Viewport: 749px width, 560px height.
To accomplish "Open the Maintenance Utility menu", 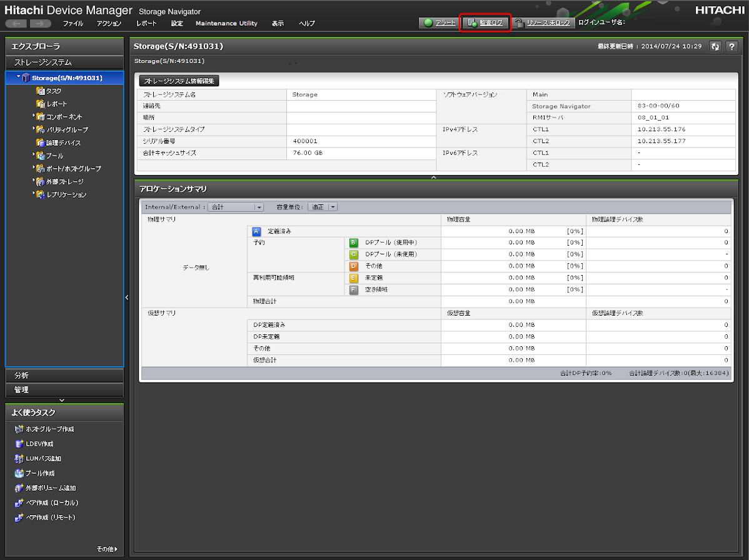I will (x=226, y=23).
